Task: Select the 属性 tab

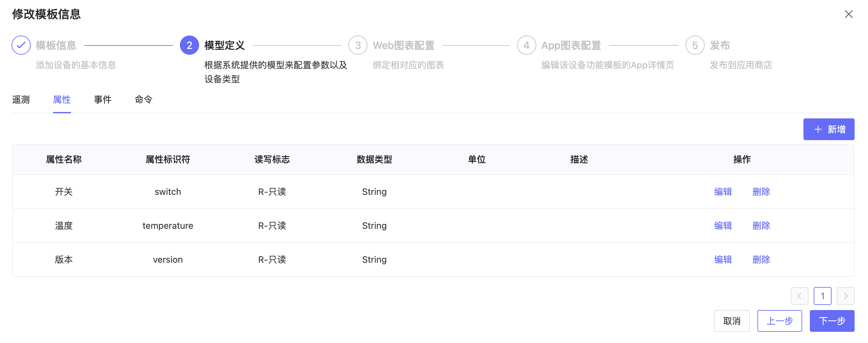Action: tap(62, 100)
